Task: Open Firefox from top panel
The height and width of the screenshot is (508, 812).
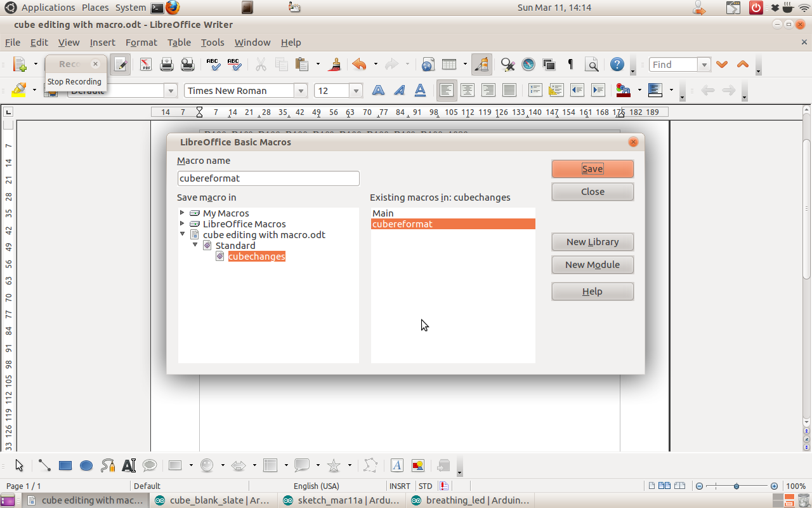Action: [x=172, y=8]
